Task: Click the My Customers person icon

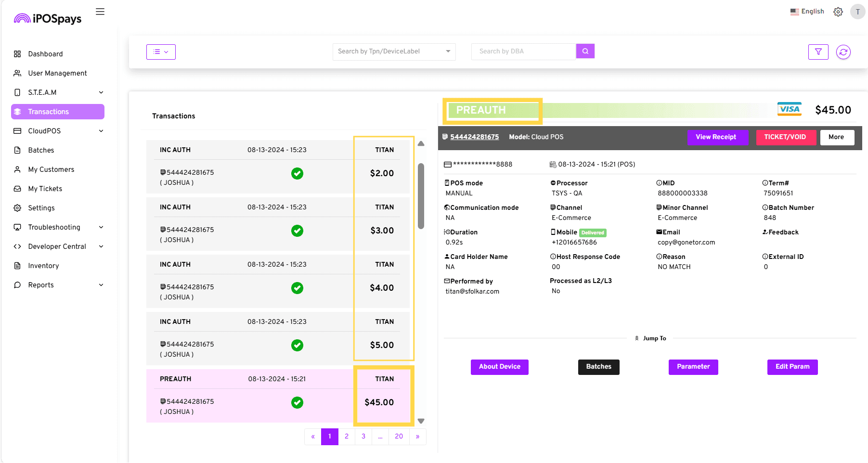Action: tap(17, 169)
